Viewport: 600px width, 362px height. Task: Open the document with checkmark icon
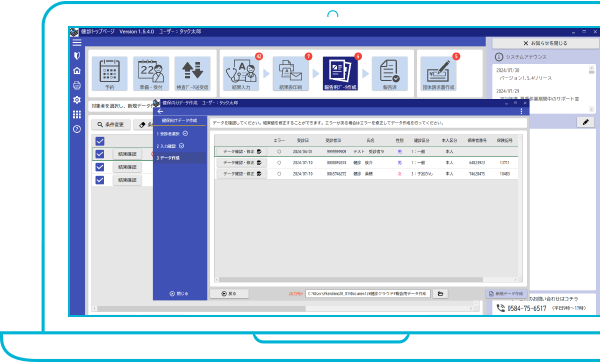coord(390,73)
